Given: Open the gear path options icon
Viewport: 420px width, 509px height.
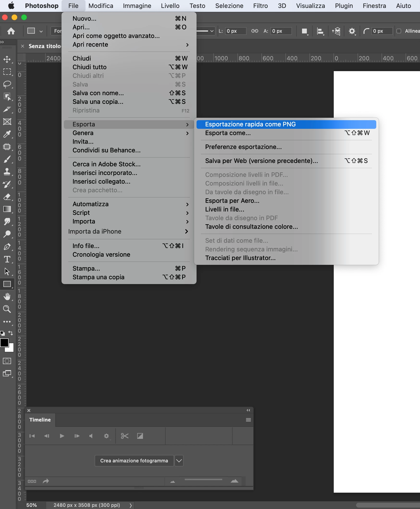Looking at the screenshot, I should point(352,31).
